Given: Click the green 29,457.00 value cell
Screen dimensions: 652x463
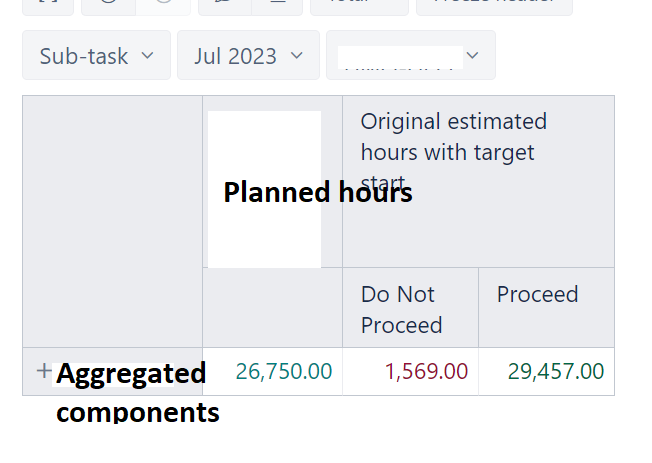Looking at the screenshot, I should tap(556, 372).
